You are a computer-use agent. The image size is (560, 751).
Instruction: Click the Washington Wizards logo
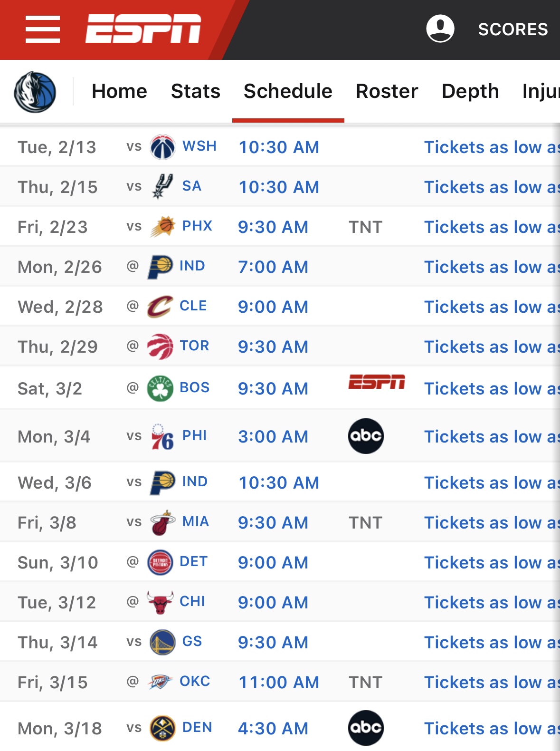(x=162, y=147)
